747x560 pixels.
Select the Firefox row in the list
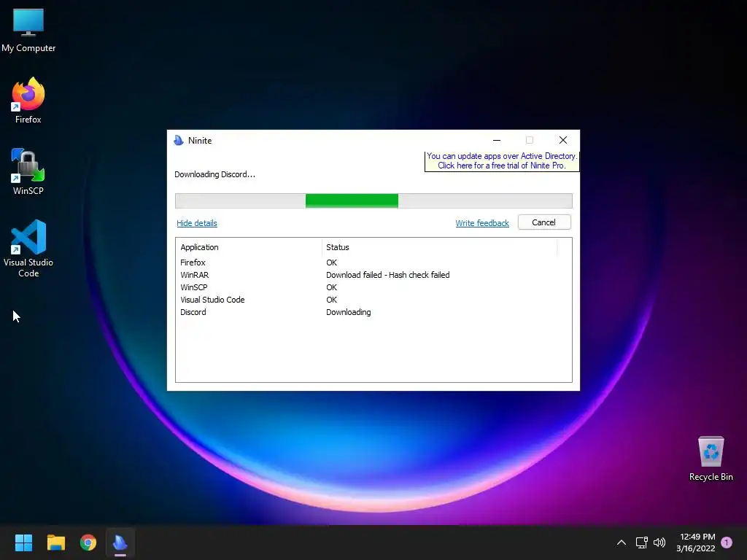coord(373,262)
